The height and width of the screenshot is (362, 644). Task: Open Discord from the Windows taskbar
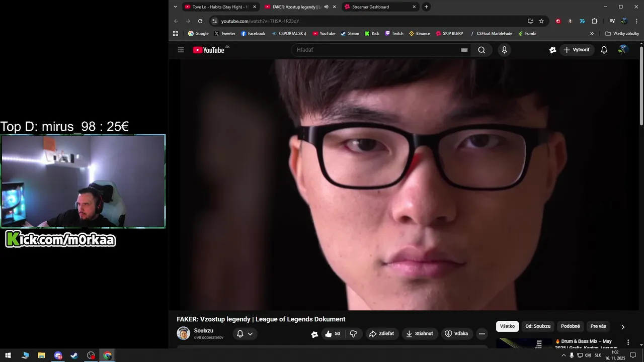(58, 355)
